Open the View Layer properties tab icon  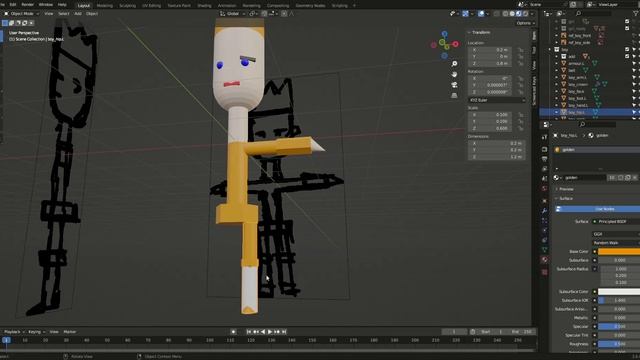tap(544, 169)
